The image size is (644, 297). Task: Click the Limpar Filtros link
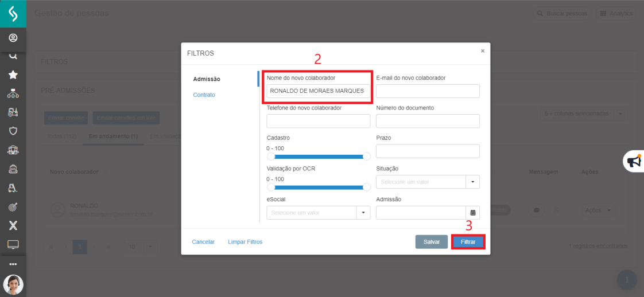[x=245, y=242]
